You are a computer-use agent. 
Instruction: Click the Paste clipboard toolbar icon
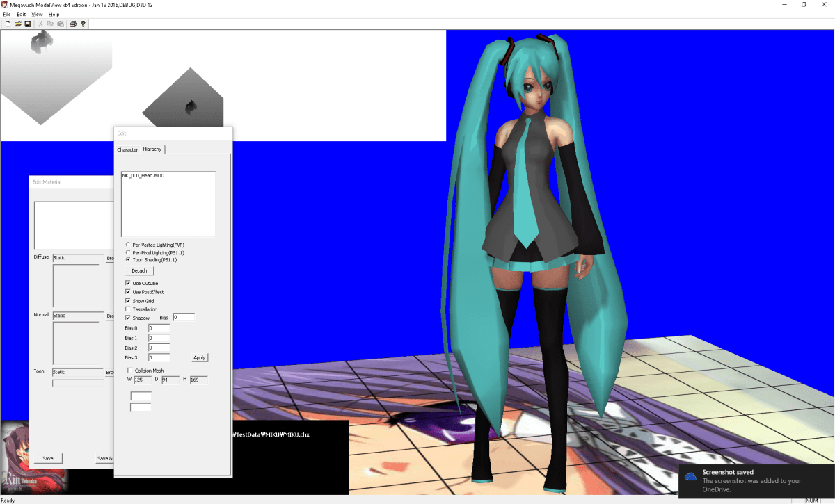point(59,23)
